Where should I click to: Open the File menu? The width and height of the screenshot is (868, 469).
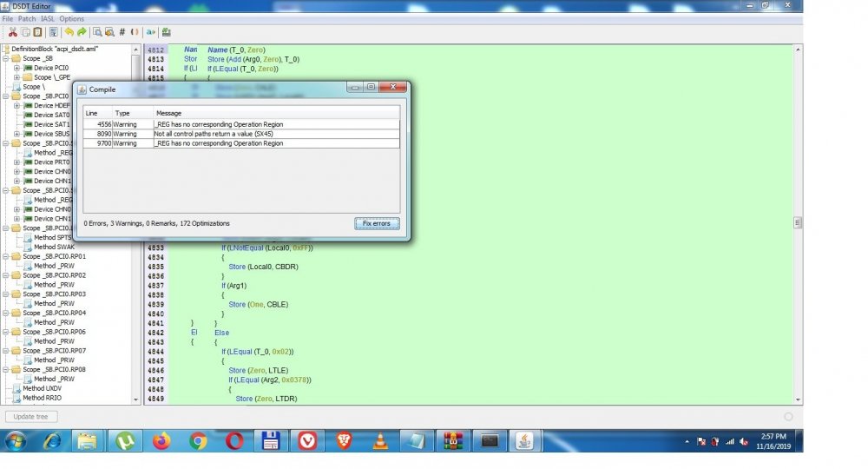pos(8,19)
